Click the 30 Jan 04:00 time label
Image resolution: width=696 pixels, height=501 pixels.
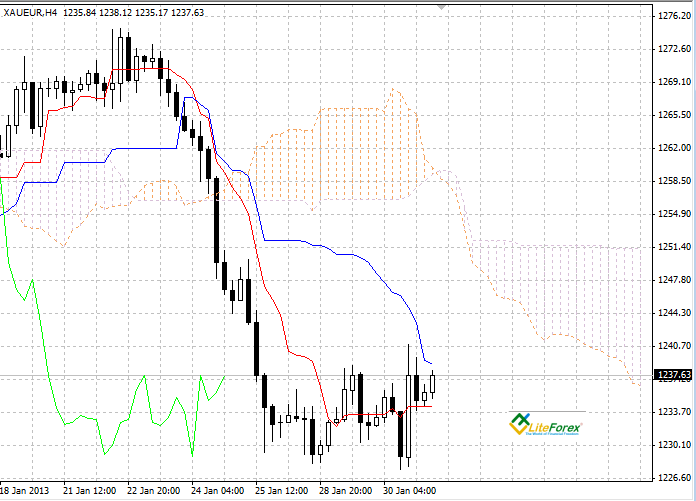click(x=409, y=491)
